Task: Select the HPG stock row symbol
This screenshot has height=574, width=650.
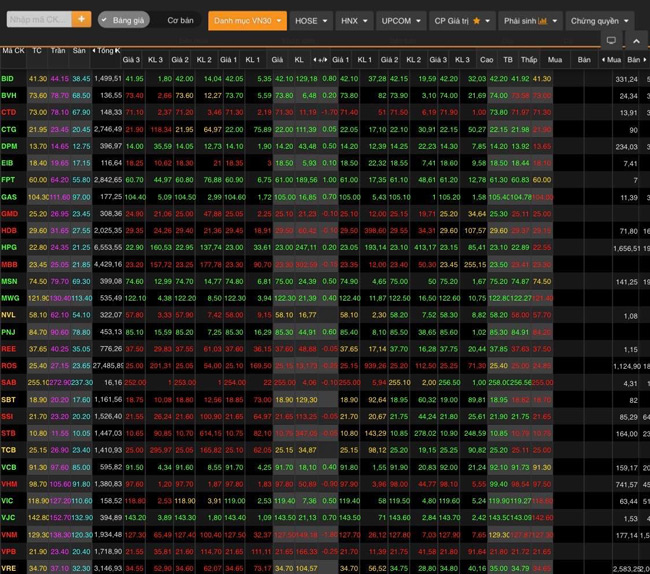Action: 9,247
